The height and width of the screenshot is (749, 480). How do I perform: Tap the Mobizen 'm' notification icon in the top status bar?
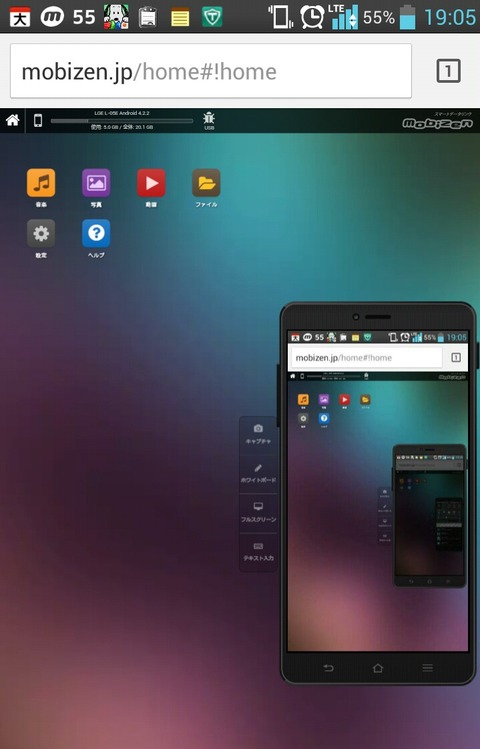coord(52,17)
